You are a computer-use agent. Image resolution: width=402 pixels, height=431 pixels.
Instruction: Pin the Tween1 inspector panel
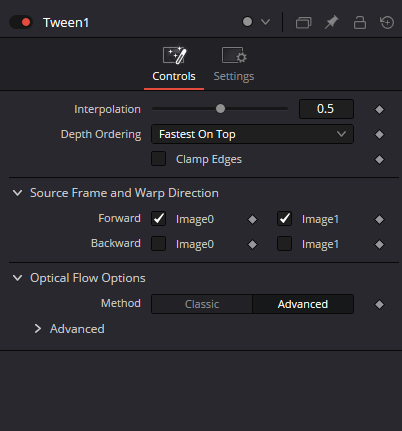point(332,22)
